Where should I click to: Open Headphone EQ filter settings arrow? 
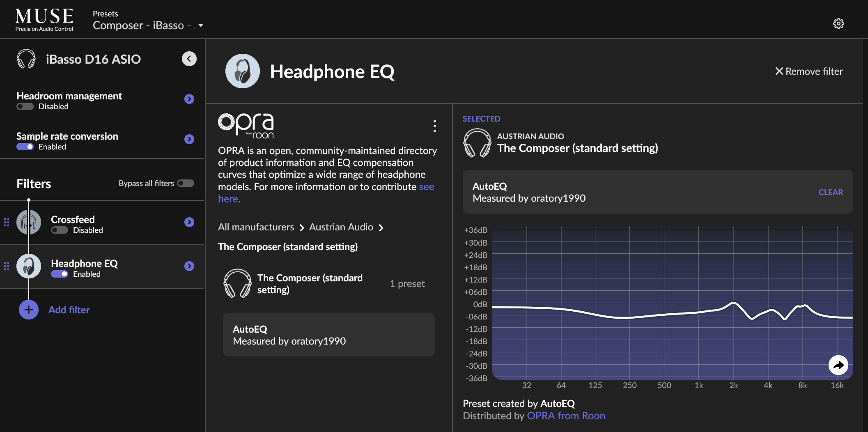tap(189, 266)
